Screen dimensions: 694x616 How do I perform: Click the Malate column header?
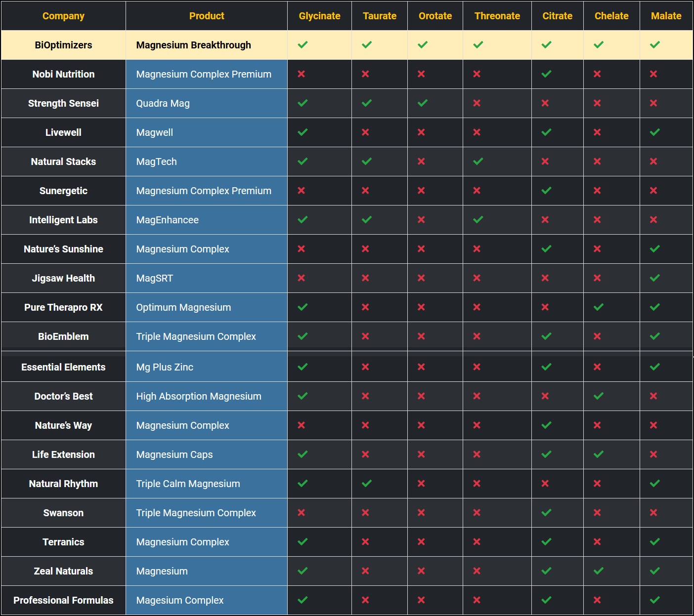[x=666, y=16]
